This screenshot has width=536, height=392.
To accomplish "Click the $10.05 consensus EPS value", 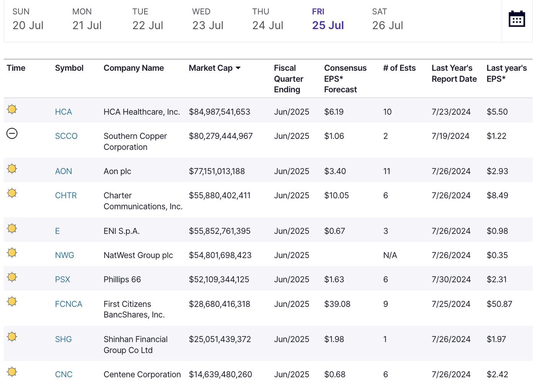I will (337, 195).
